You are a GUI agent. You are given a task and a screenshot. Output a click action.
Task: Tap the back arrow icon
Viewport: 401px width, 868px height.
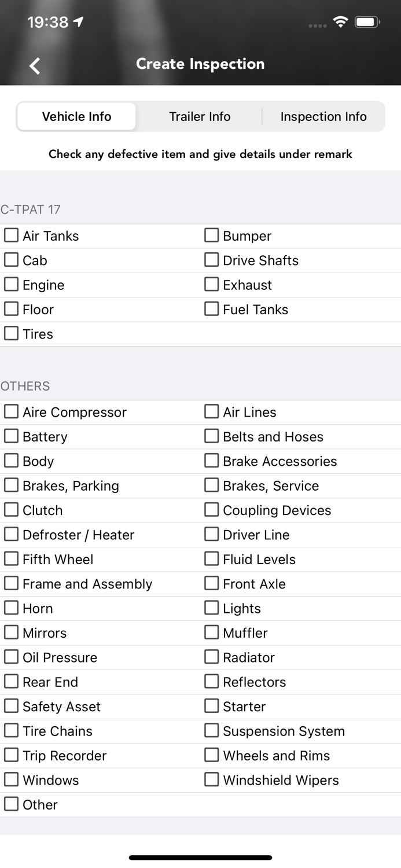(35, 65)
